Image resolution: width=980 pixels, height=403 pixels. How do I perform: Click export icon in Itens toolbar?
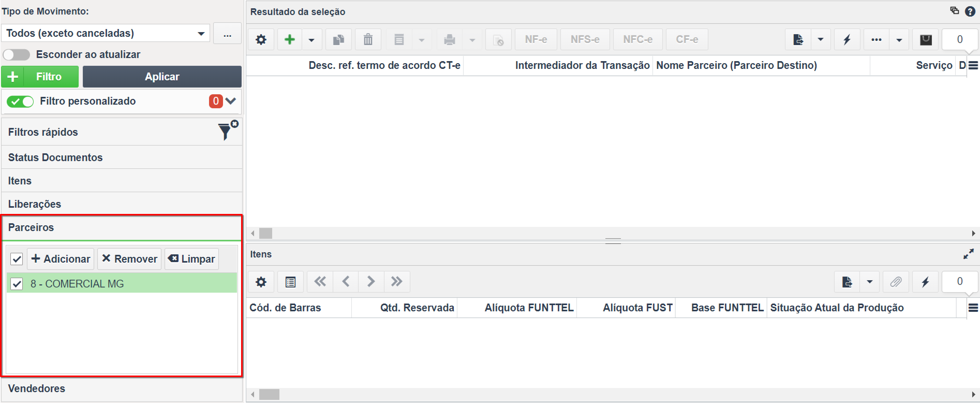click(847, 282)
